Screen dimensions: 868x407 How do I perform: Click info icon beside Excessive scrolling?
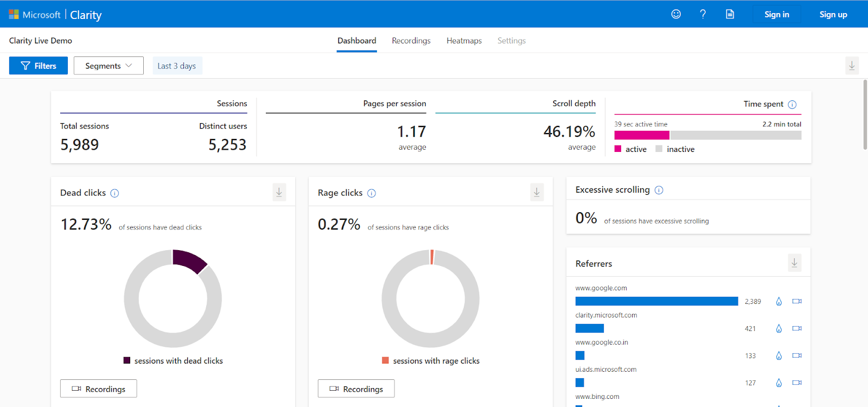tap(659, 190)
